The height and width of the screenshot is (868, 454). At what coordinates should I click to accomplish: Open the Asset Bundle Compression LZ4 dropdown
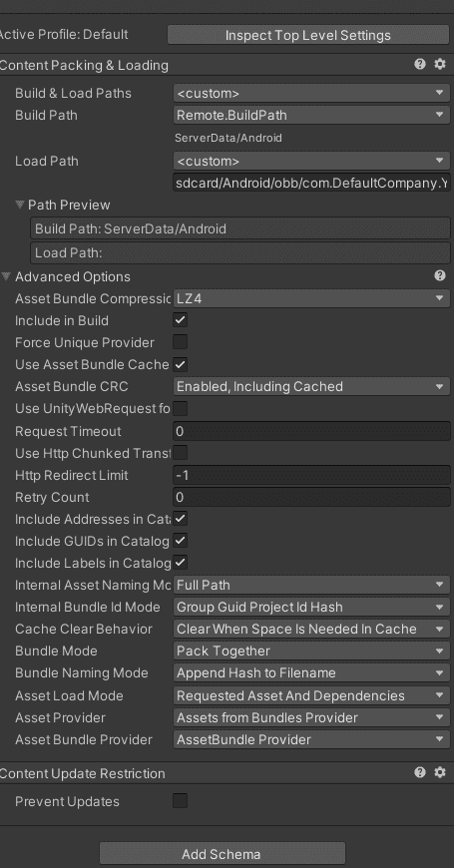coord(311,298)
